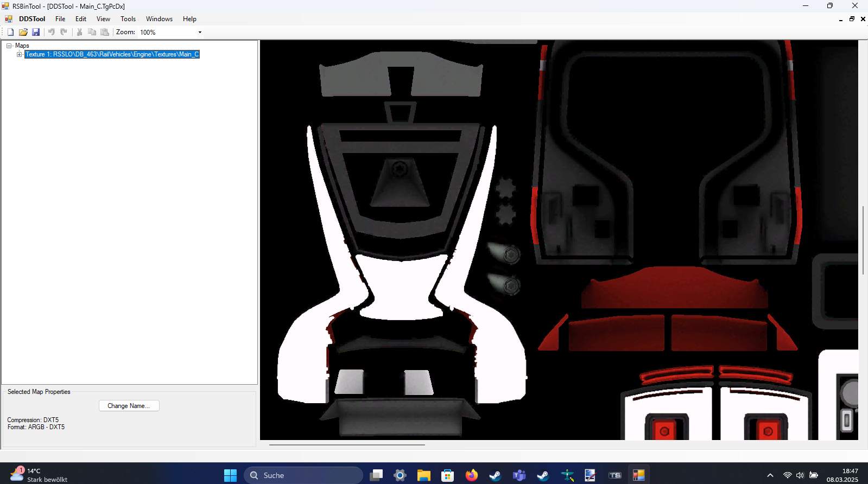Open the Zoom percentage dropdown
Screen dimensions: 868x484
[x=200, y=32]
